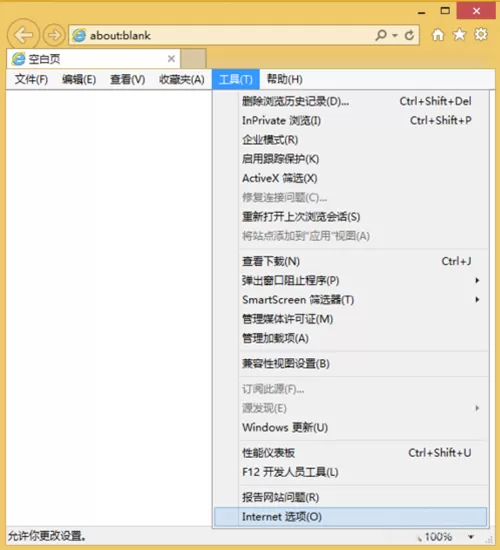Image resolution: width=500 pixels, height=550 pixels.
Task: Select 管理媒体许可证(M)
Action: click(351, 319)
